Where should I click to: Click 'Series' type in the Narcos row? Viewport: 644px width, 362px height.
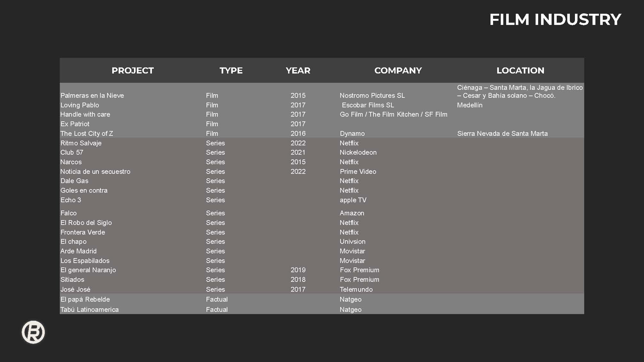pyautogui.click(x=215, y=162)
